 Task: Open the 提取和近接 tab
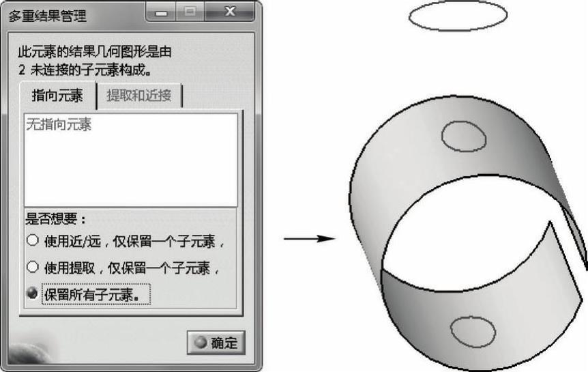(x=139, y=96)
